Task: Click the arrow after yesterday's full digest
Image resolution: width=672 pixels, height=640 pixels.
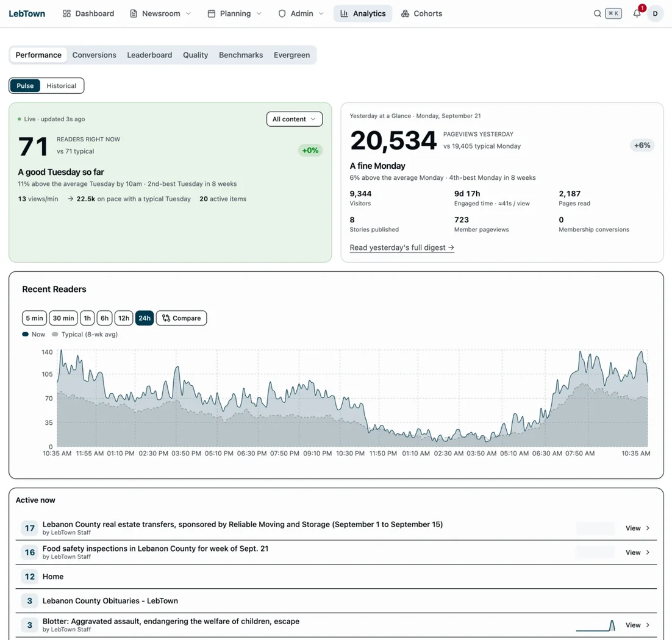Action: pyautogui.click(x=451, y=247)
